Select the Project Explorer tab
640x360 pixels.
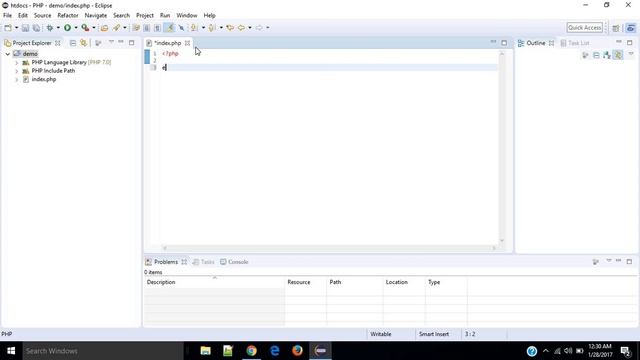(x=32, y=43)
